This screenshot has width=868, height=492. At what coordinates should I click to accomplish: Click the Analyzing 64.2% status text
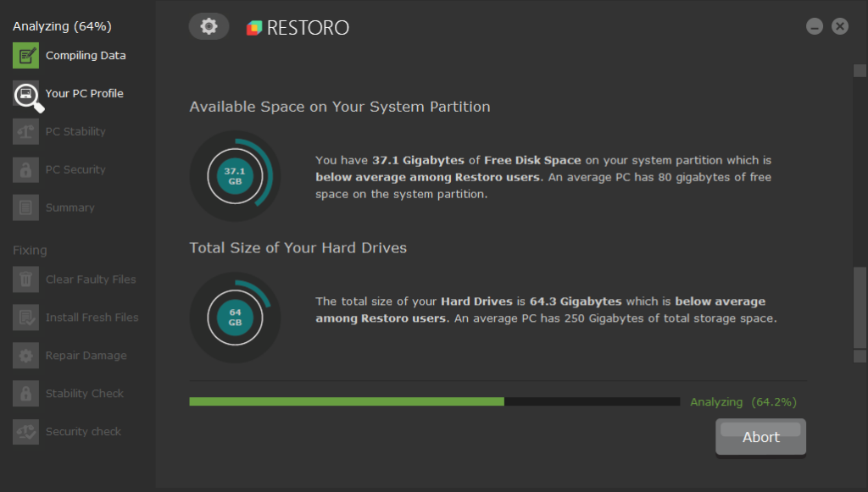tap(743, 401)
